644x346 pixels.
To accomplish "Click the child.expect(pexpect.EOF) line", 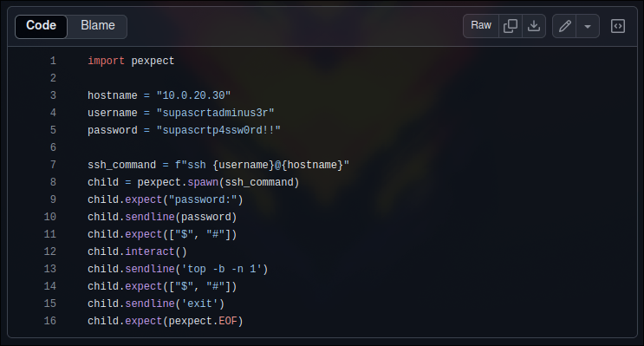I will tap(166, 321).
